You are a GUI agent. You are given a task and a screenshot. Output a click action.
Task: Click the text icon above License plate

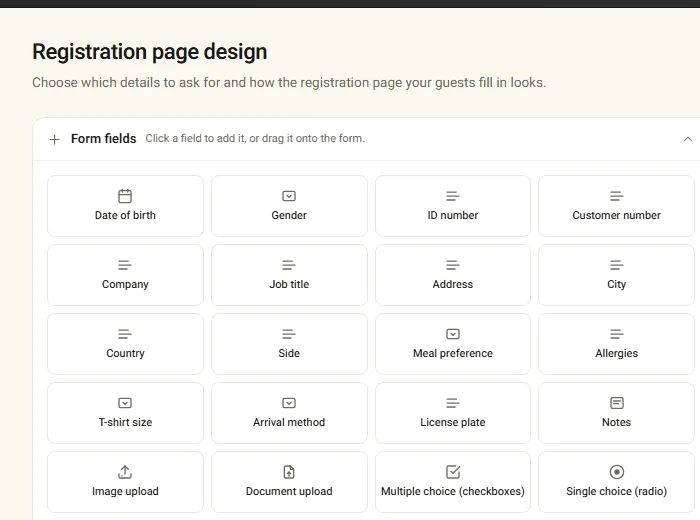coord(453,403)
